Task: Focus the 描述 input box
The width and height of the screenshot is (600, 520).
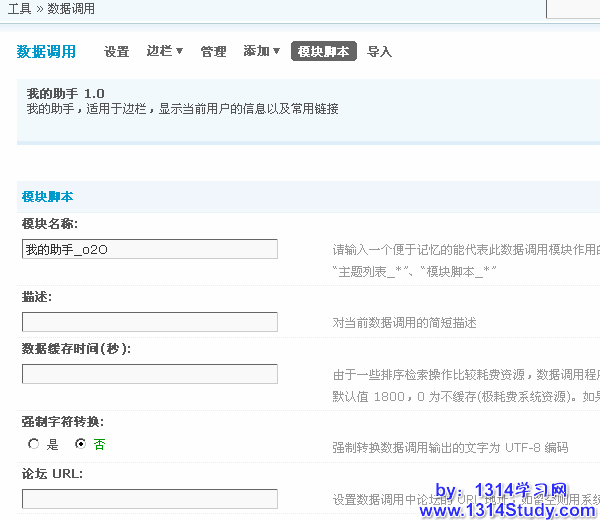Action: tap(149, 322)
